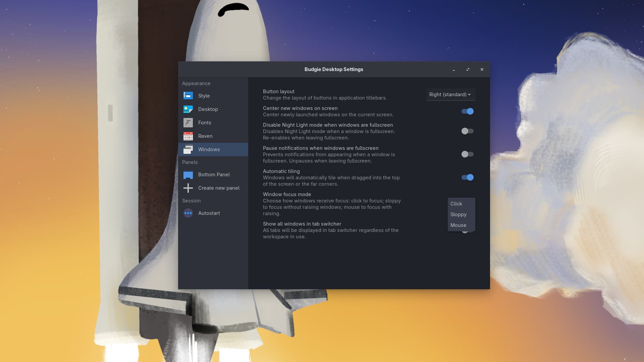The height and width of the screenshot is (362, 644).
Task: Click the Windows section icon
Action: point(188,149)
